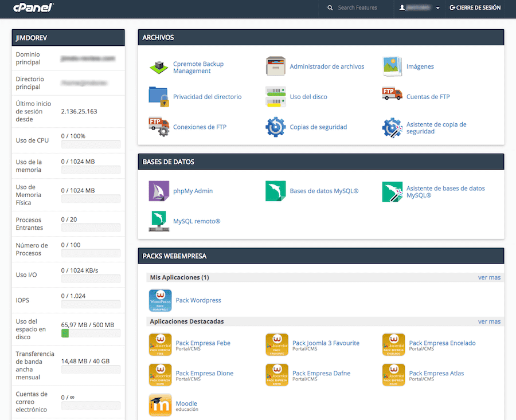Open the phpMy Admin text link
Image resolution: width=516 pixels, height=420 pixels.
pos(193,191)
